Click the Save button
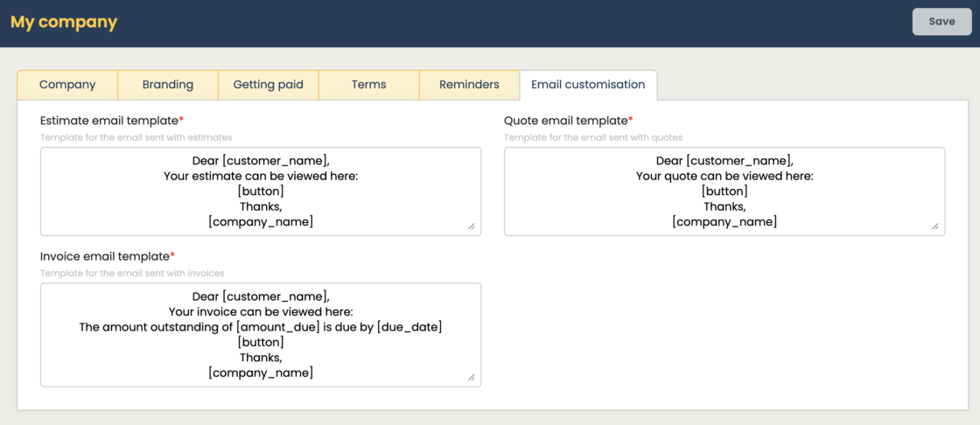This screenshot has height=425, width=980. (941, 22)
